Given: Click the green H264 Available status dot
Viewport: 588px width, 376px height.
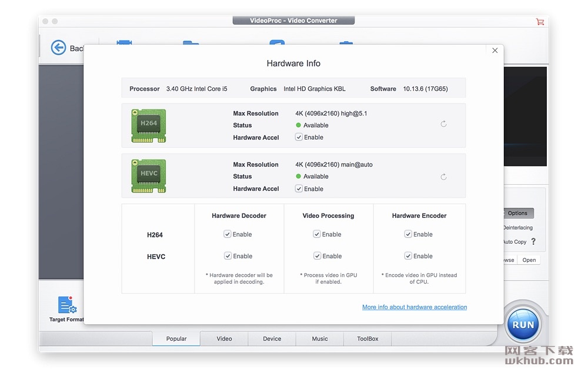Looking at the screenshot, I should [x=299, y=125].
